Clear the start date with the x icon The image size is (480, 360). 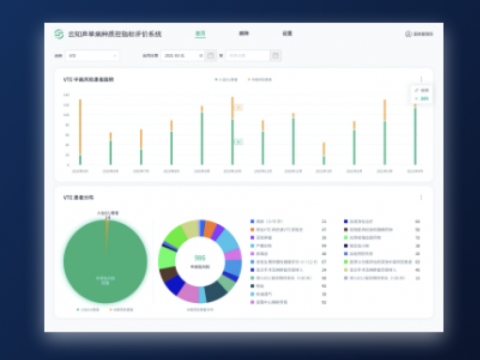201,56
